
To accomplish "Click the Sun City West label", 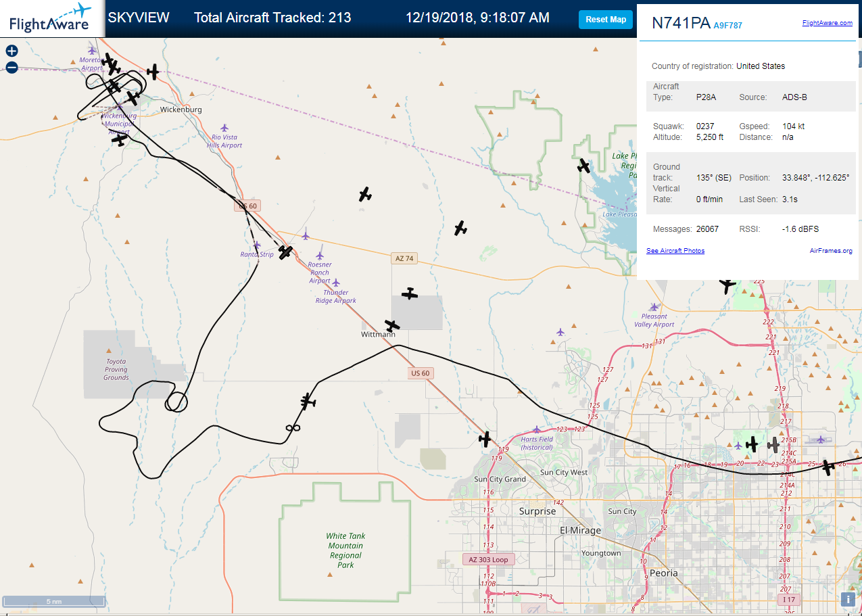I will point(565,472).
